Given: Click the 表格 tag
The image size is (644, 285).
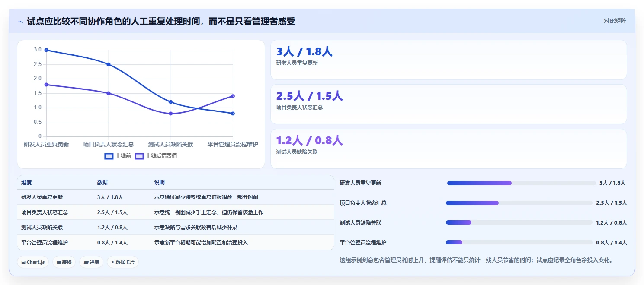Looking at the screenshot, I should [x=64, y=262].
